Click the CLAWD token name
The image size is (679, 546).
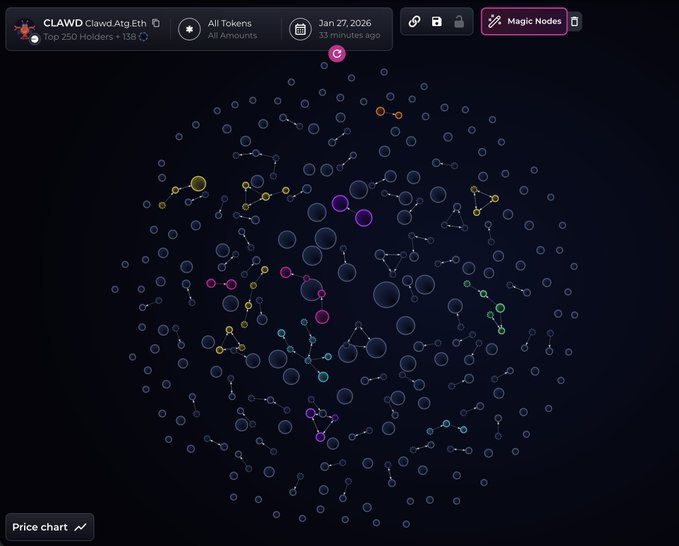60,23
